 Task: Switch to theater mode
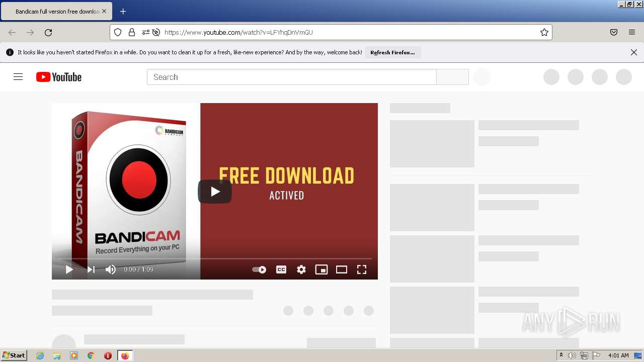pos(342,269)
